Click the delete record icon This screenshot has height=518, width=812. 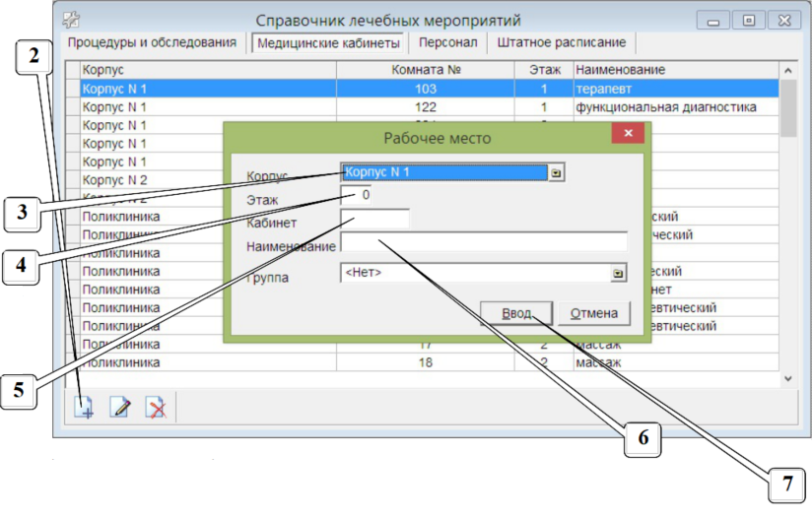click(155, 408)
